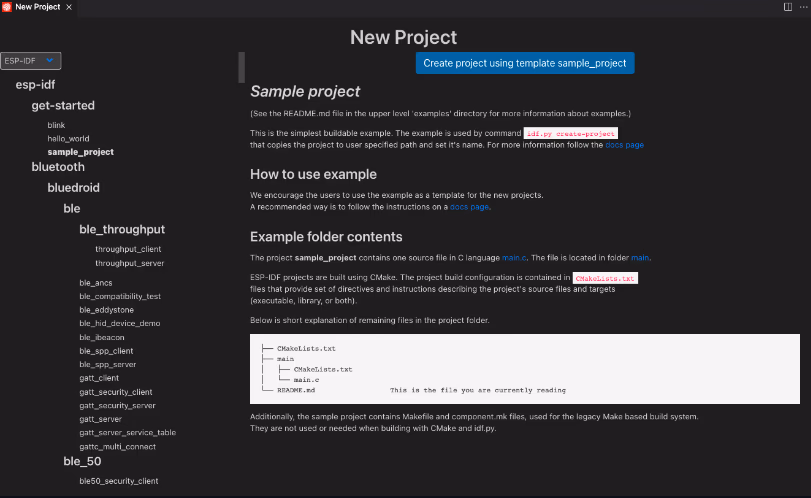The image size is (811, 498).
Task: Choose the gatt_security_server example
Action: tap(117, 405)
